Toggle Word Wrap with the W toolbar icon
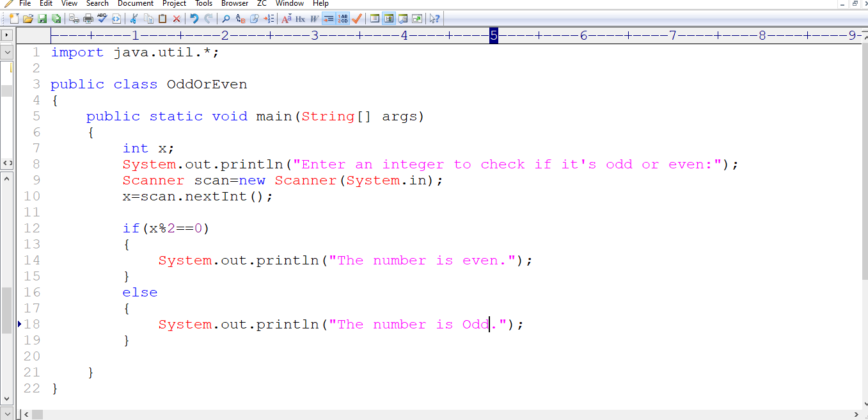 [313, 19]
